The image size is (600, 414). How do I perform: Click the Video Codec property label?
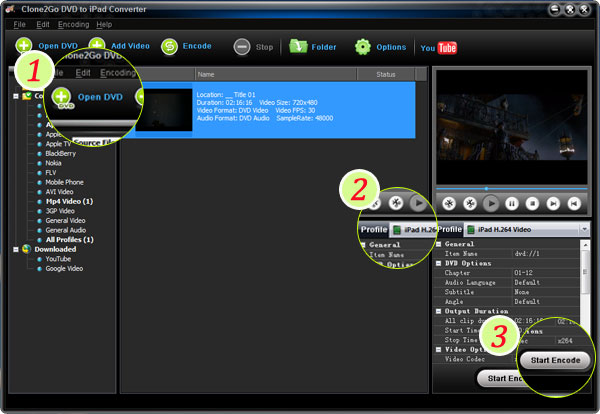coord(465,359)
